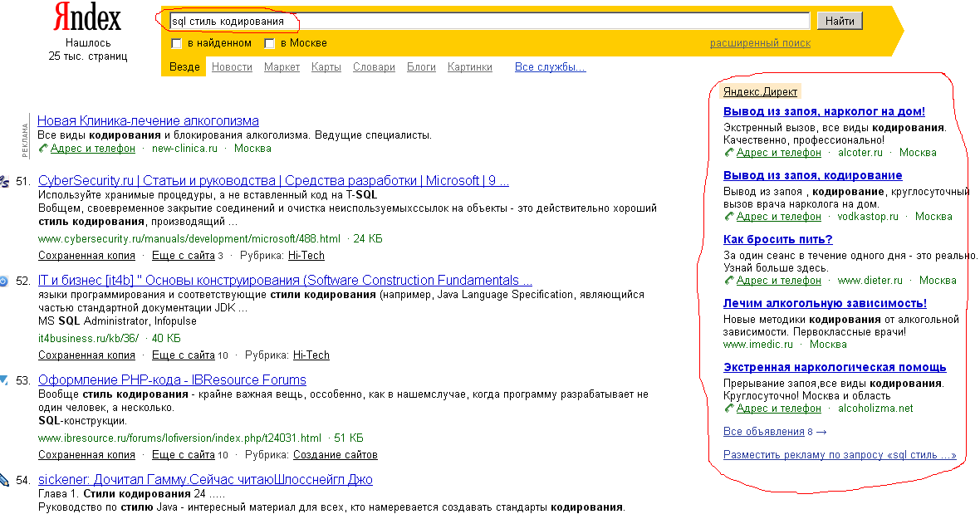
Task: Open "Сохраненная копия" for the cybersecurity.ru result
Action: (x=87, y=256)
